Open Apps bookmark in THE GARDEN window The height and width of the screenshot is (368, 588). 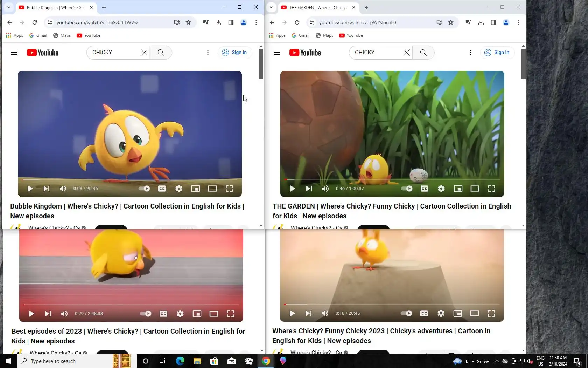[277, 35]
